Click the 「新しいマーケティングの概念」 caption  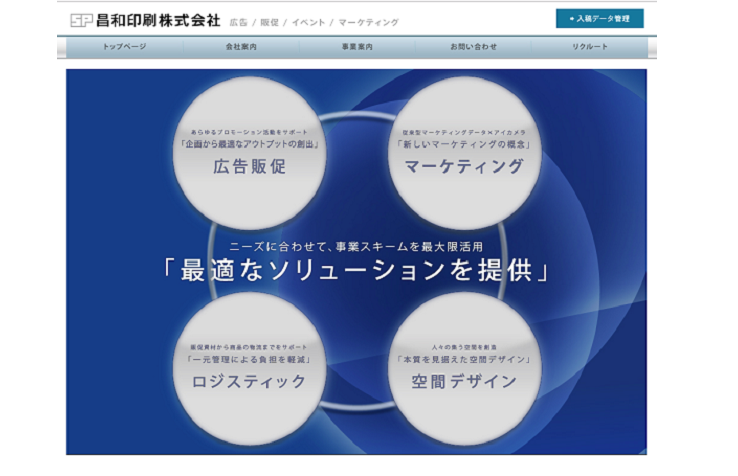point(464,144)
